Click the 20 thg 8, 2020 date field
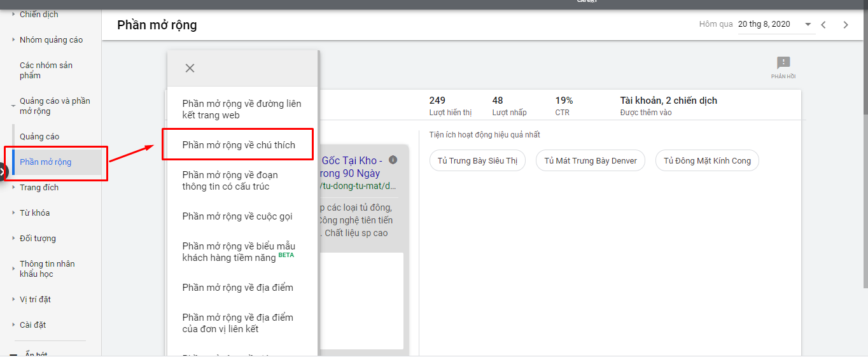This screenshot has width=868, height=357. coord(776,24)
